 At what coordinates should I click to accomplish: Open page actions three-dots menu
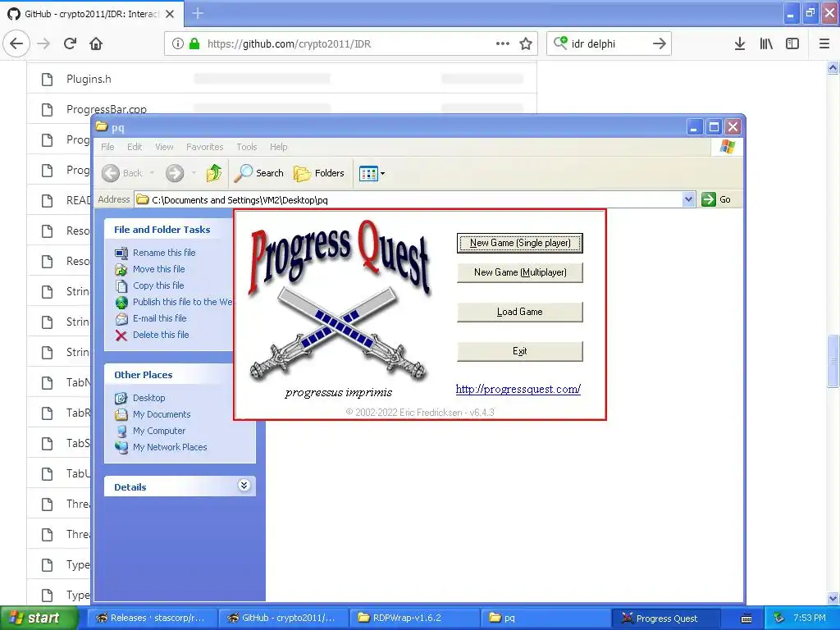[503, 43]
